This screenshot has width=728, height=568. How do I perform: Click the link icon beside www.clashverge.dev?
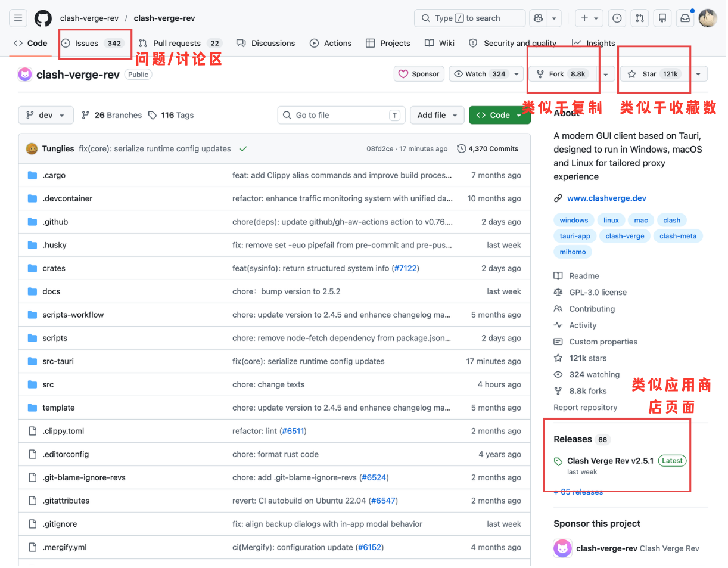pos(558,198)
